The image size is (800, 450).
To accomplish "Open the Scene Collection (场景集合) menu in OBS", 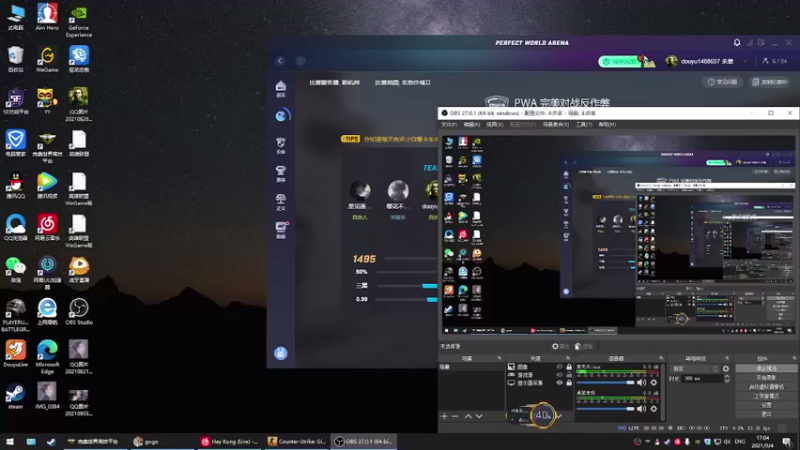I will point(556,124).
